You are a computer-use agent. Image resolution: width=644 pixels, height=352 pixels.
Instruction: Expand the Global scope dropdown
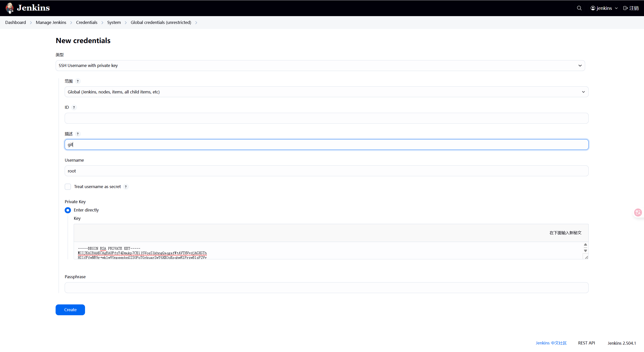(326, 92)
